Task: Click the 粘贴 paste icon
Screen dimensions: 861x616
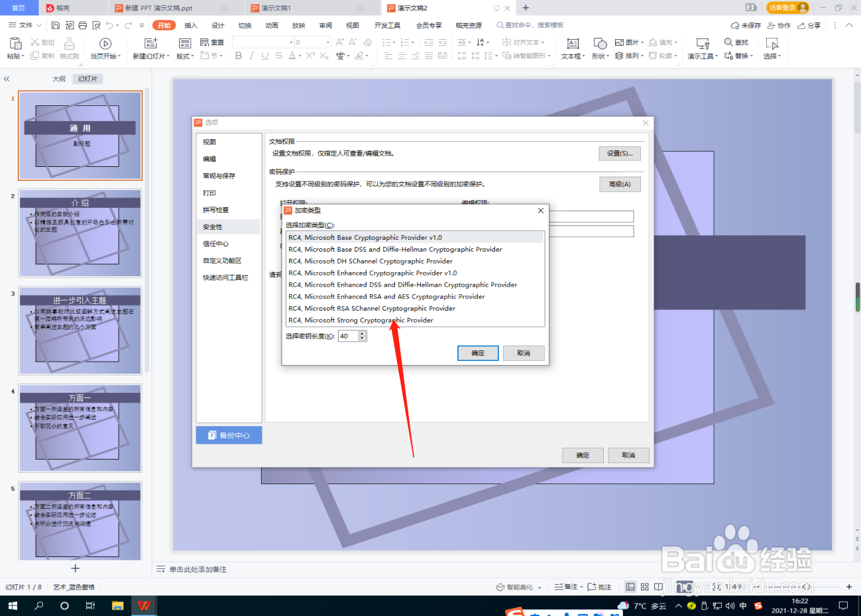Action: coord(15,43)
